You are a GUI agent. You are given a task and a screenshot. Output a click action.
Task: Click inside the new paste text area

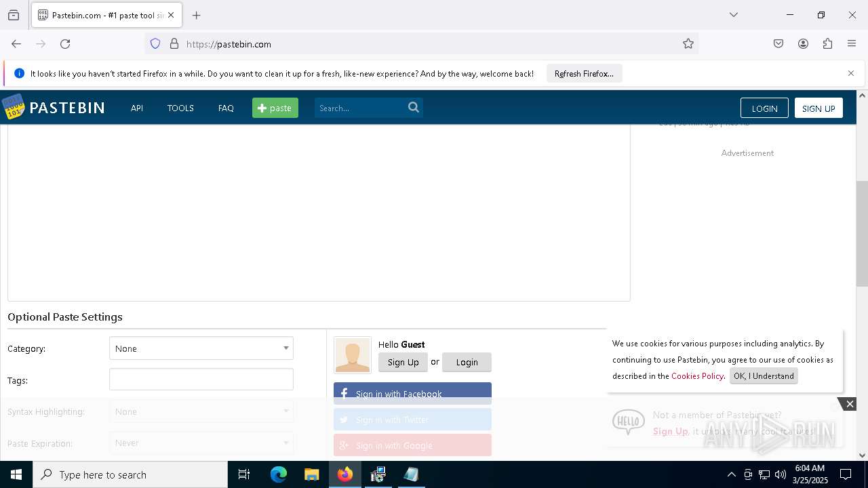click(319, 212)
